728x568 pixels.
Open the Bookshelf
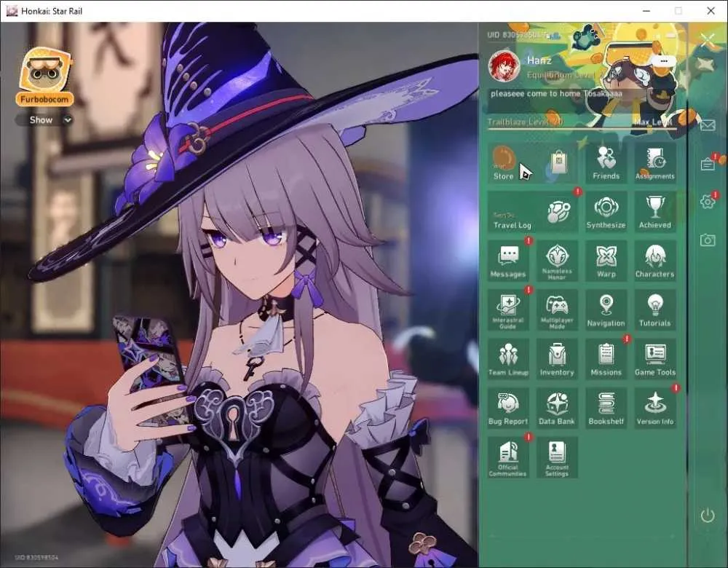click(x=606, y=409)
